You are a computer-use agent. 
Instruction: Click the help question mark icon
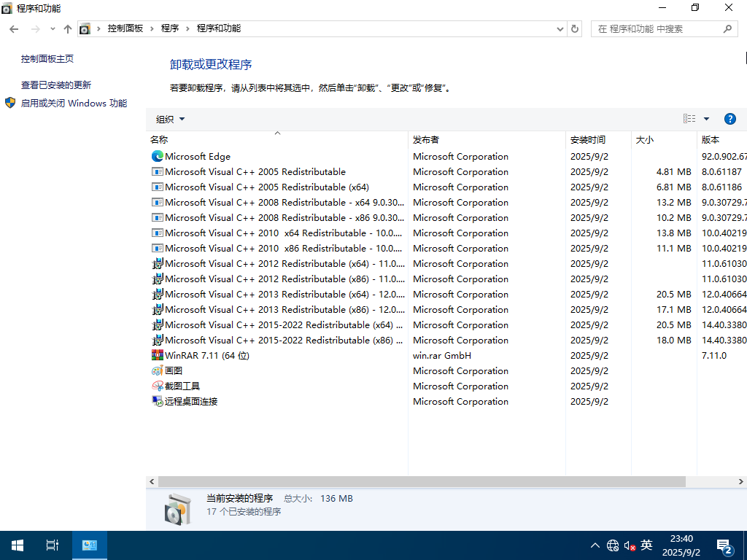point(729,119)
